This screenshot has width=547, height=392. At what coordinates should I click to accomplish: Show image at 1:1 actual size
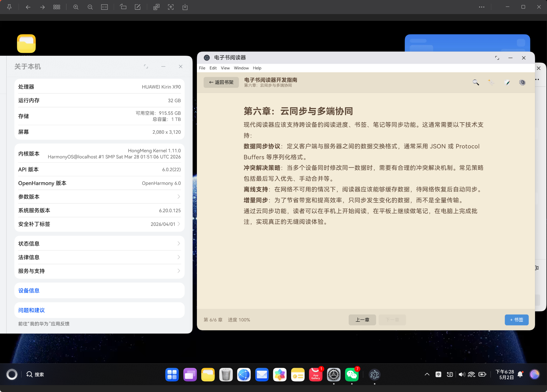click(x=104, y=7)
